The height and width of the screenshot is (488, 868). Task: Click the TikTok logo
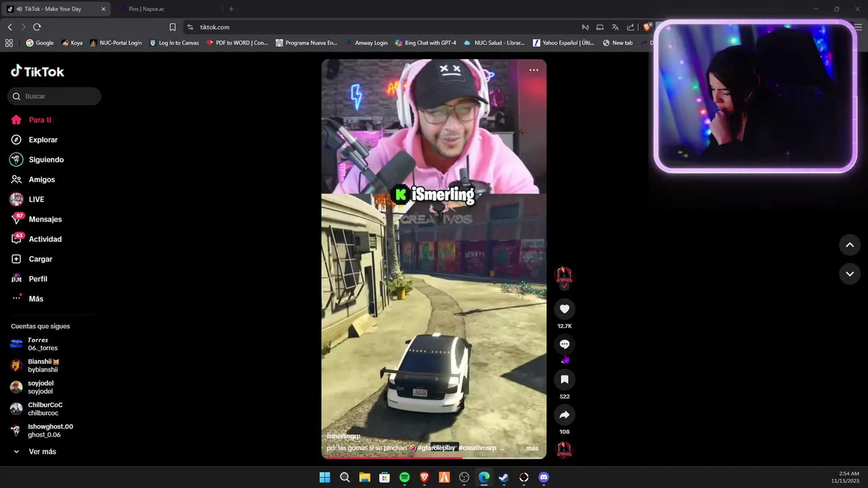(37, 71)
